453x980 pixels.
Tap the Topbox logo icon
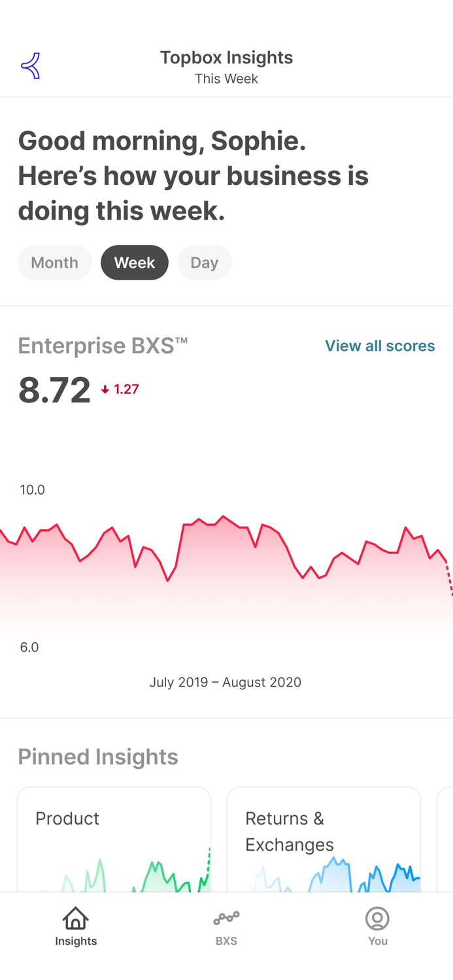31,65
